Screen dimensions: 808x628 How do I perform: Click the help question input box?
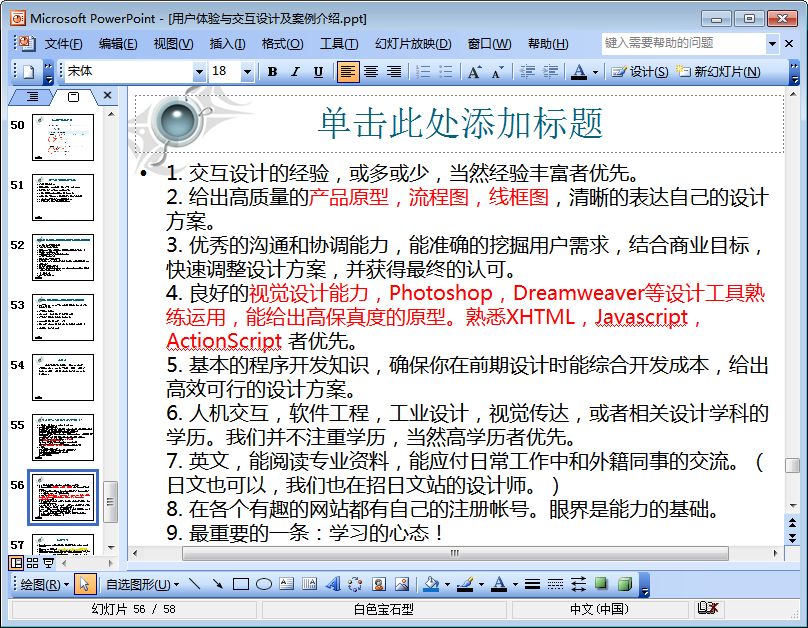tap(683, 43)
